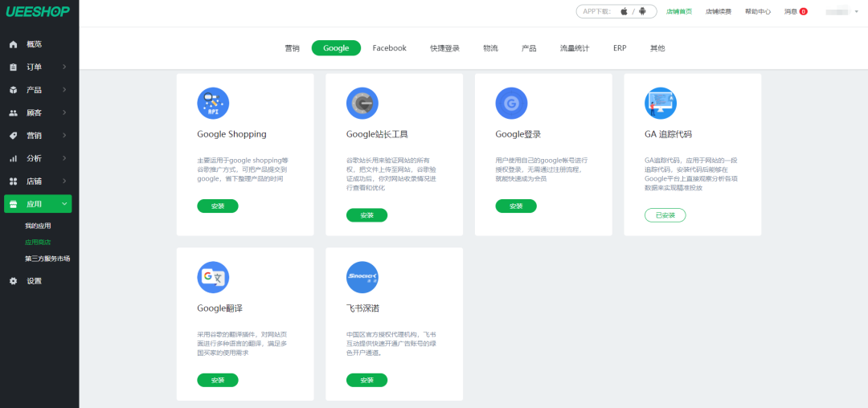The height and width of the screenshot is (408, 868).
Task: Click the red message count badge
Action: coord(803,11)
